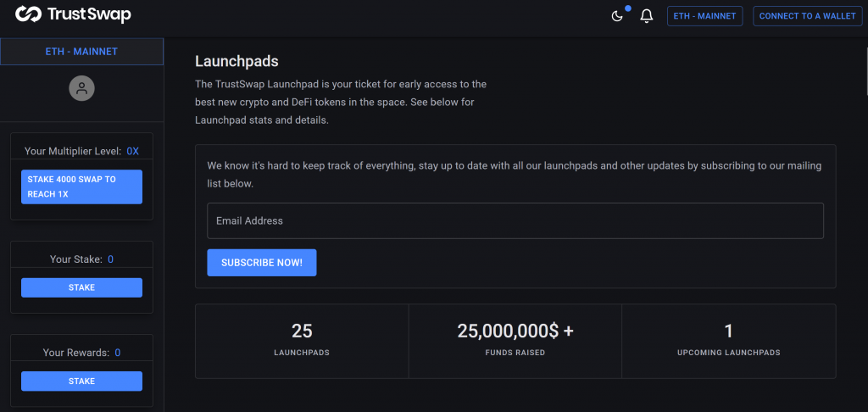Open the notifications bell
This screenshot has height=412, width=868.
646,16
